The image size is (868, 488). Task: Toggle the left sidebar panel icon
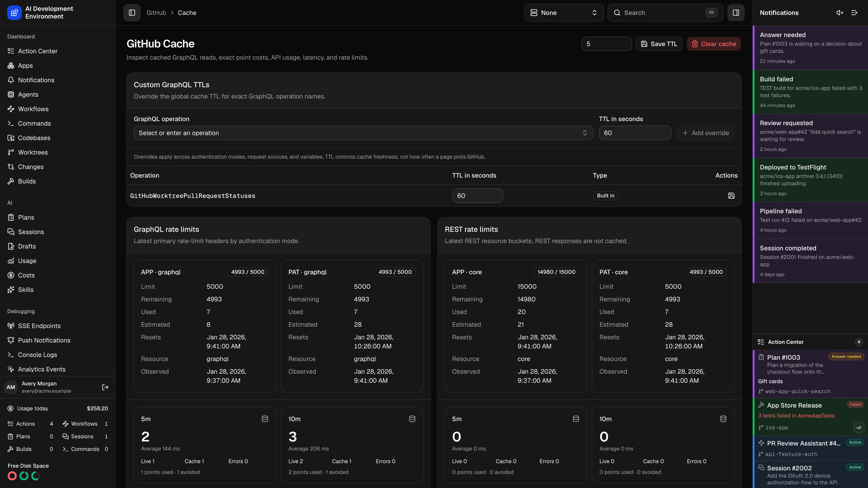(x=132, y=13)
